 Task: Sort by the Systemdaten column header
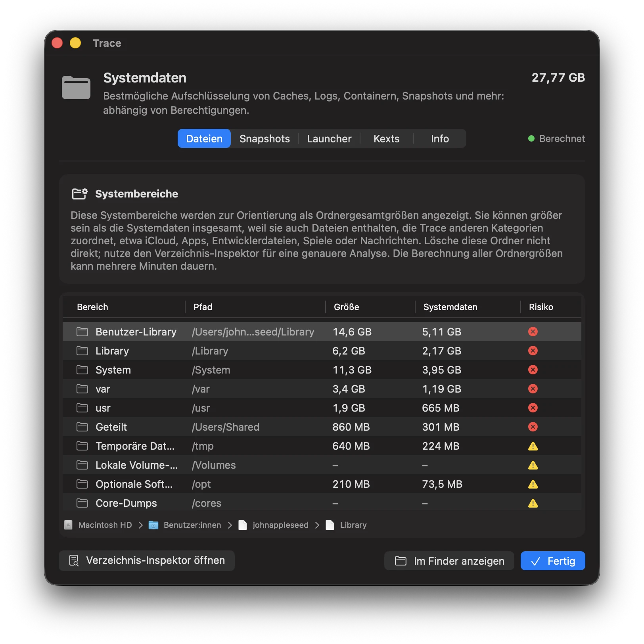click(x=450, y=307)
